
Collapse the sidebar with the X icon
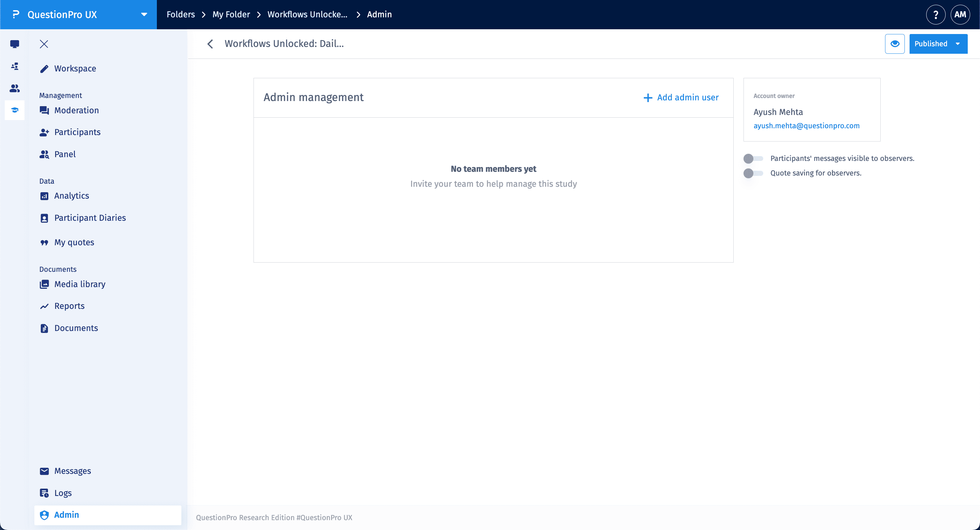(x=44, y=44)
